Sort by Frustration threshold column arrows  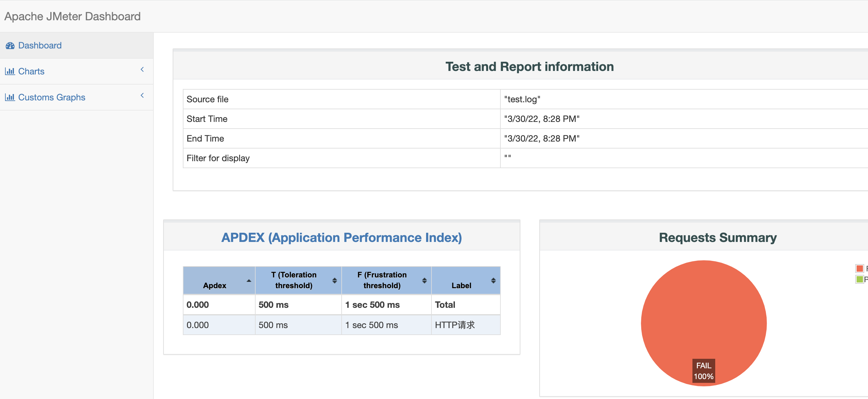[x=424, y=281]
